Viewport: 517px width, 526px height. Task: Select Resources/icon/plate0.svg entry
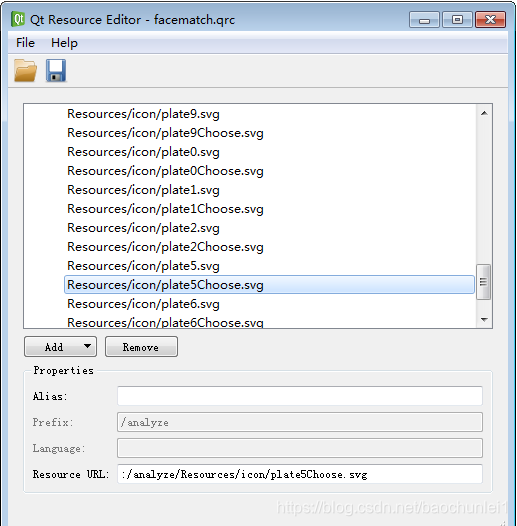pos(143,152)
